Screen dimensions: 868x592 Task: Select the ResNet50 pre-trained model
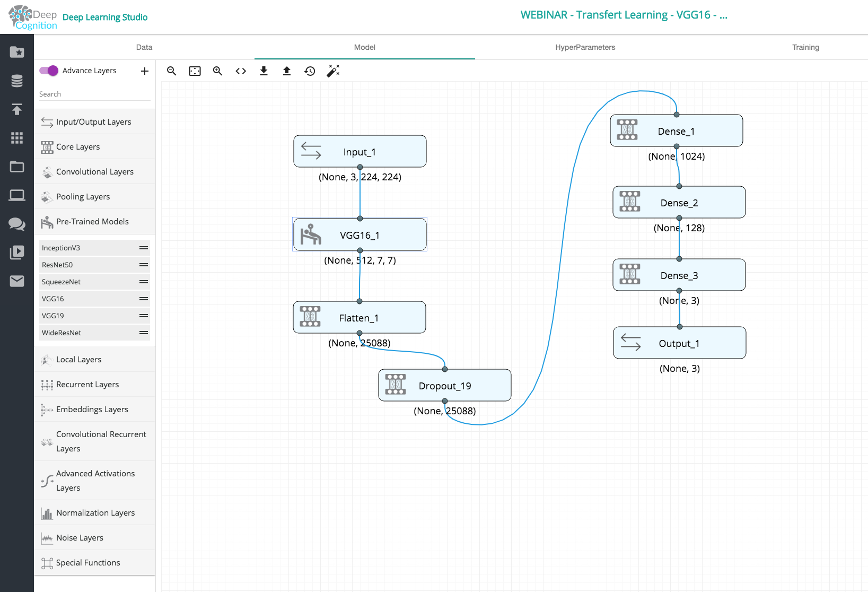94,265
